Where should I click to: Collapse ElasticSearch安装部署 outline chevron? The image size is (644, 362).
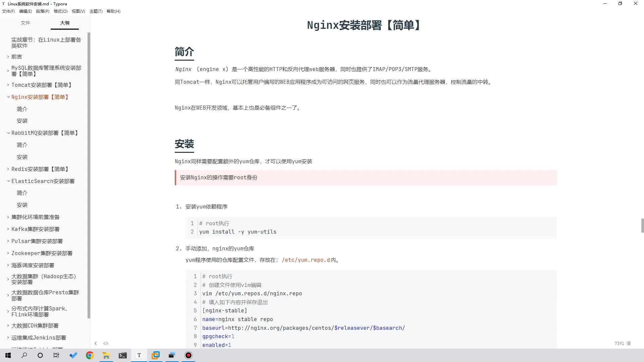coord(8,181)
